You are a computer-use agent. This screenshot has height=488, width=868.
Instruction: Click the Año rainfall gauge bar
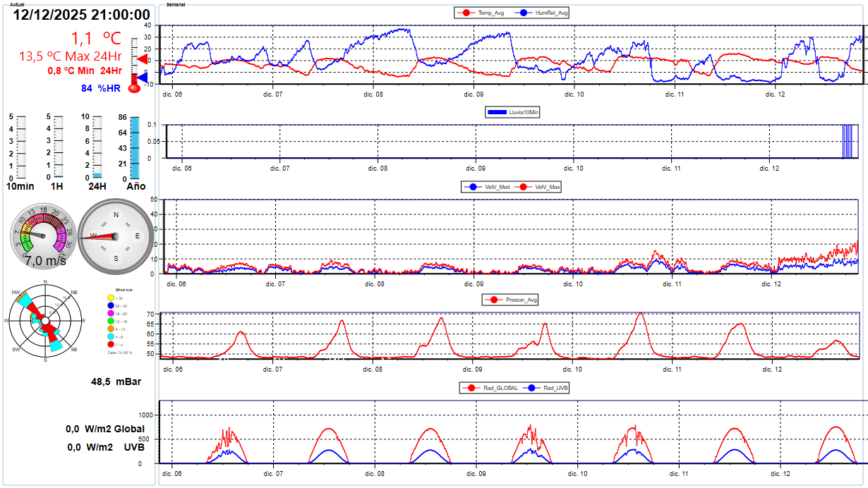point(134,147)
